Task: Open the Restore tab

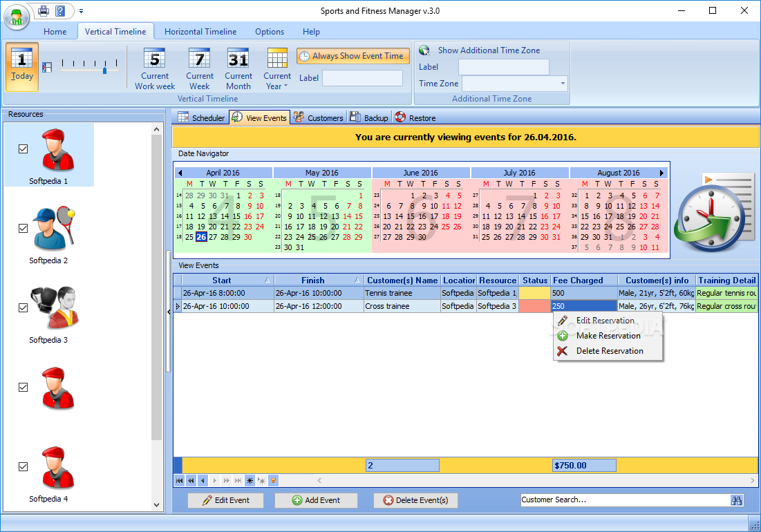Action: (415, 118)
